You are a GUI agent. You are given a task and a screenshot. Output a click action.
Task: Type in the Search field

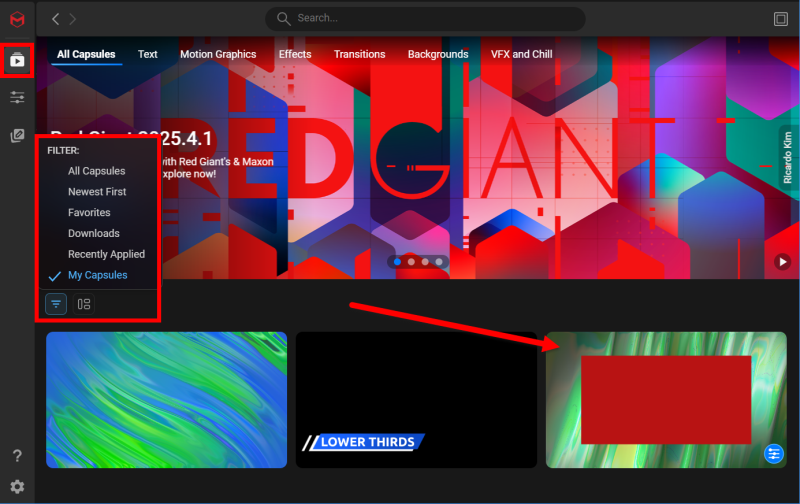coord(425,19)
